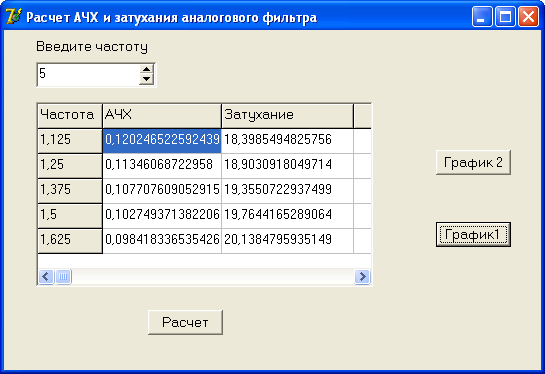Viewport: 545px width, 374px height.
Task: Maximize the filter calculation window
Action: pos(505,16)
